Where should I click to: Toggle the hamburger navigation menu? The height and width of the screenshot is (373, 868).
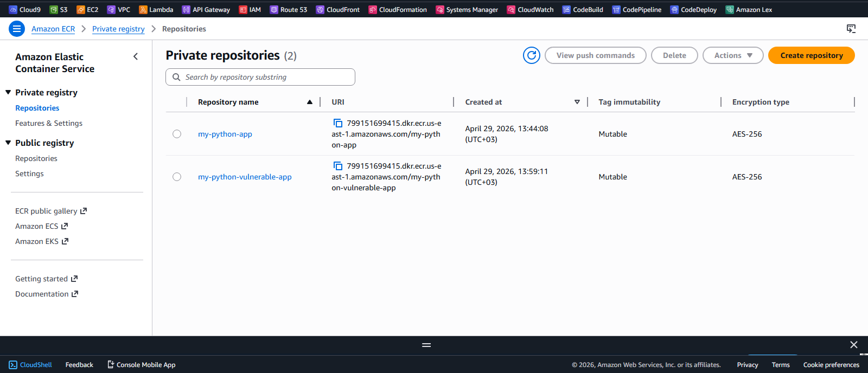pyautogui.click(x=17, y=29)
